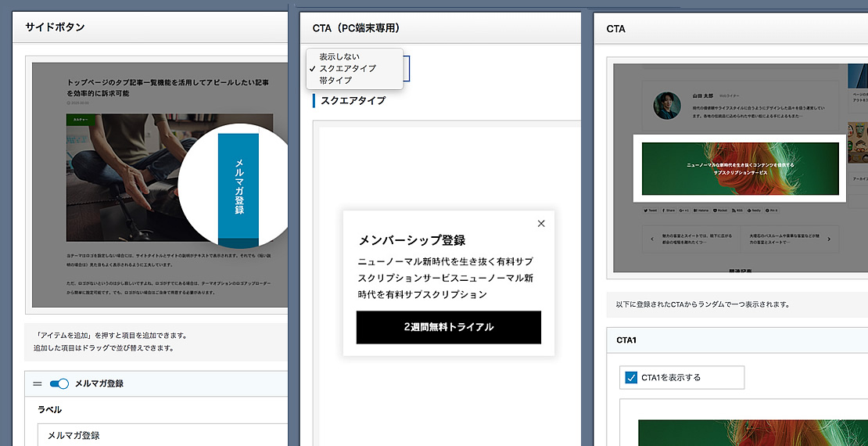Click the feedly share icon

(x=754, y=210)
